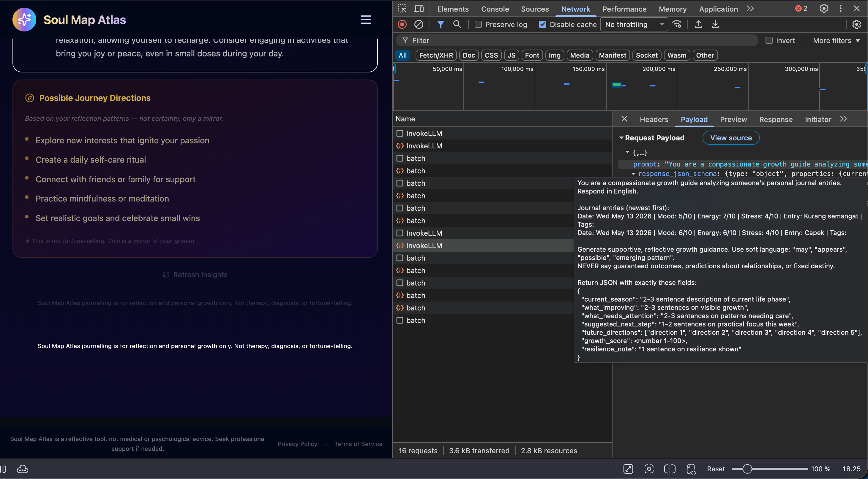Check the first InvokeLLM row checkbox
The image size is (868, 479).
click(x=400, y=133)
